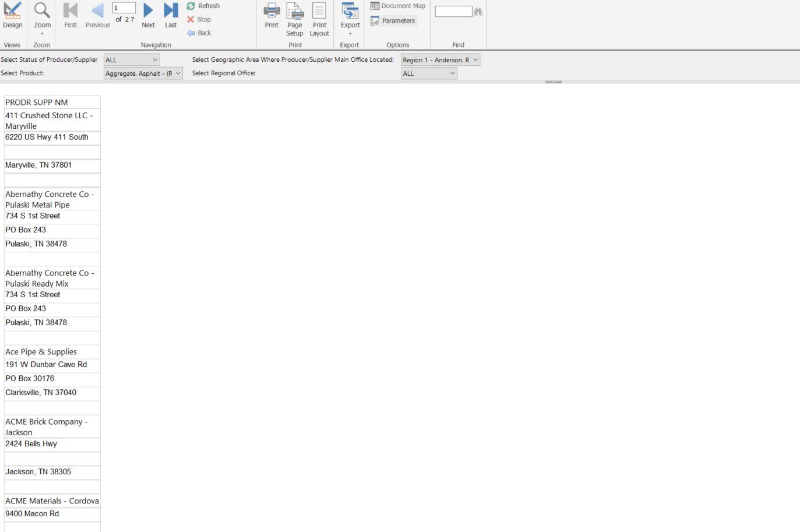Stop report rendering
800x532 pixels.
[x=199, y=19]
